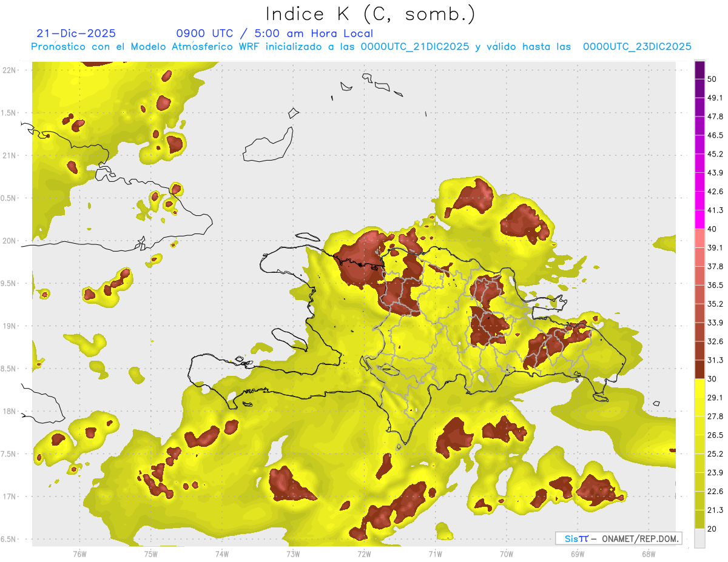
Task: Click the color scale value '29.1'
Action: tap(715, 398)
